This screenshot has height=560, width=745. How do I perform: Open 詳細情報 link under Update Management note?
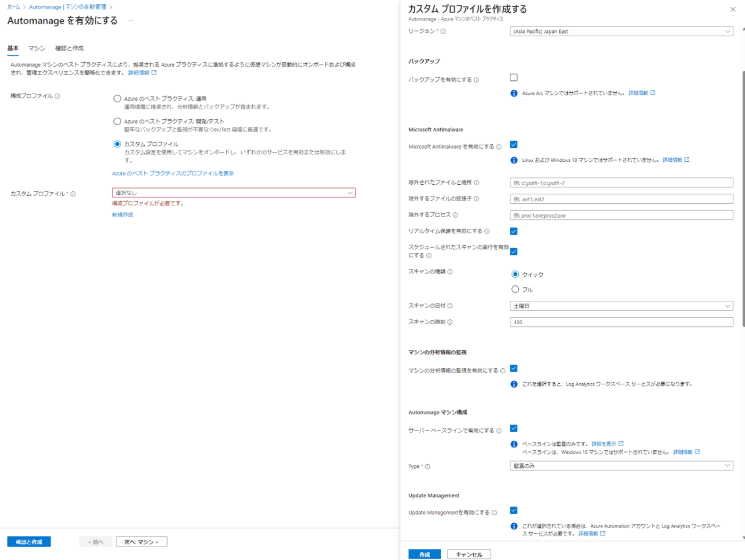[592, 534]
